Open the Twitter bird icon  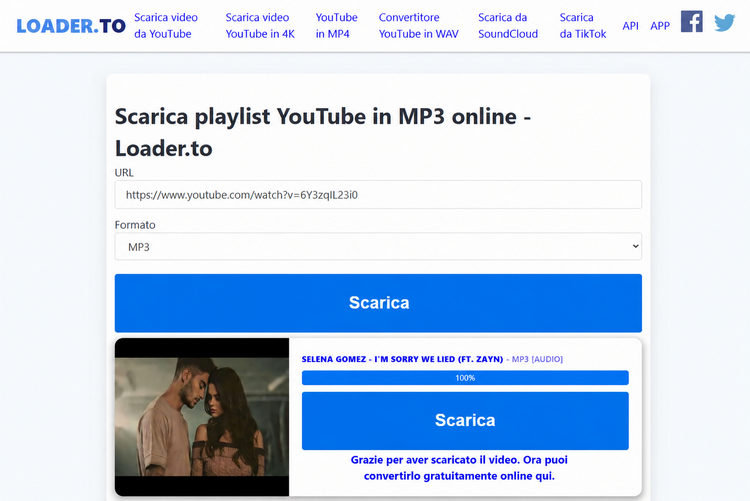(x=724, y=22)
